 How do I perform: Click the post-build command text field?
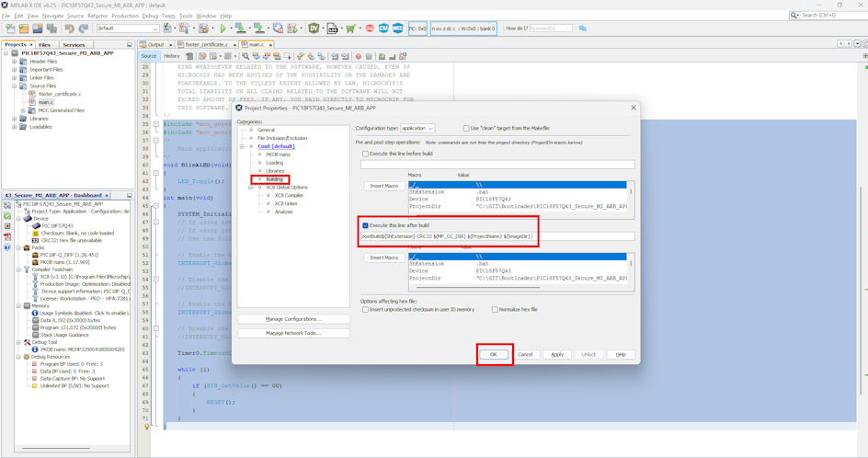[497, 236]
